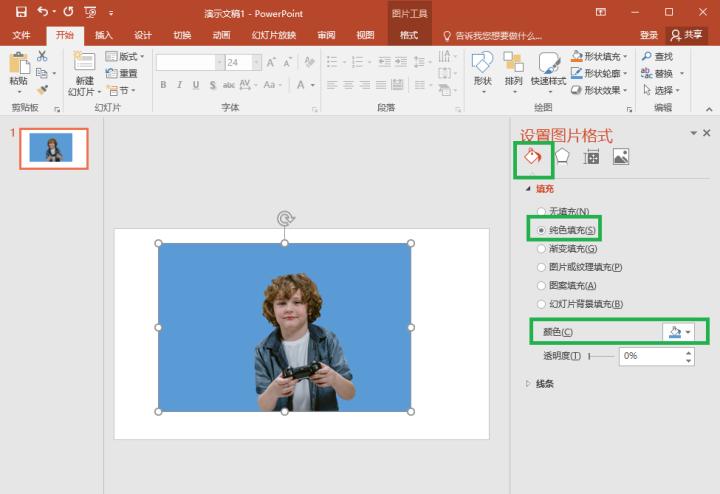Click the Paste clipboard icon
Image resolution: width=720 pixels, height=494 pixels.
click(x=19, y=63)
